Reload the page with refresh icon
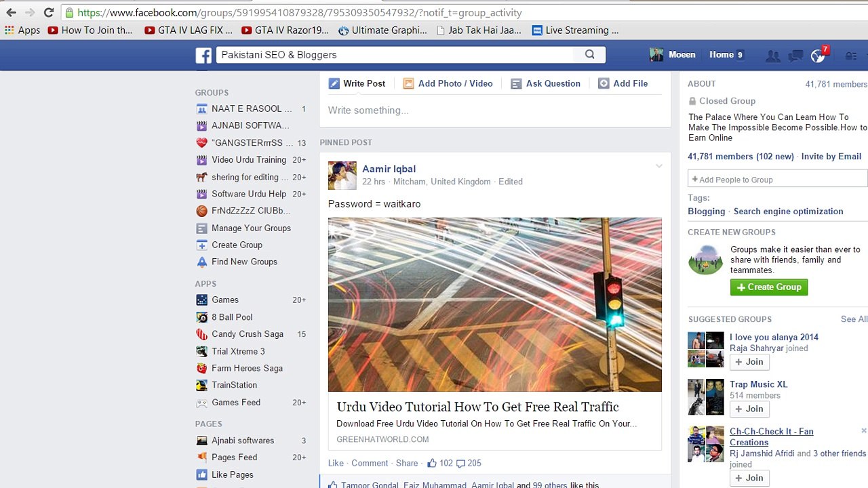The width and height of the screenshot is (868, 488). point(49,12)
